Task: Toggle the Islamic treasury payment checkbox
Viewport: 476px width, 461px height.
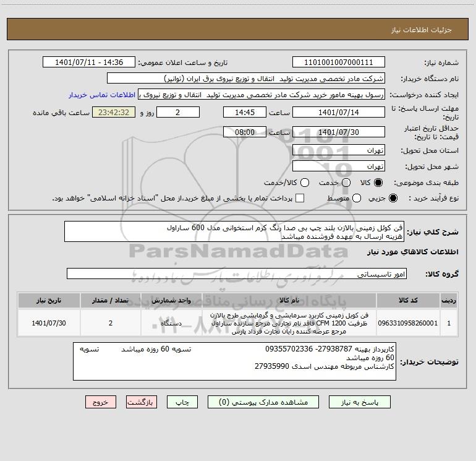Action: (300, 198)
